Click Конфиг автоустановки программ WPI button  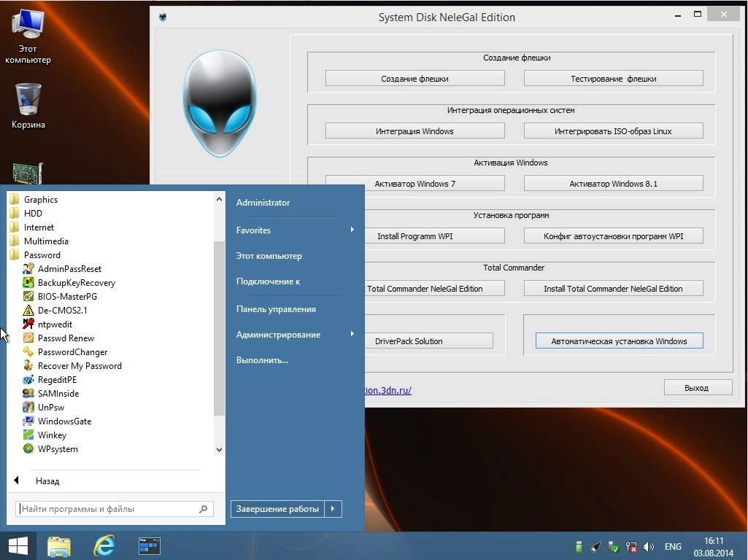tap(613, 236)
